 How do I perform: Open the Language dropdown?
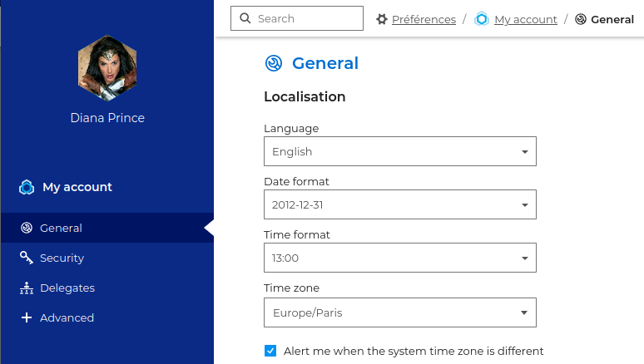[399, 151]
